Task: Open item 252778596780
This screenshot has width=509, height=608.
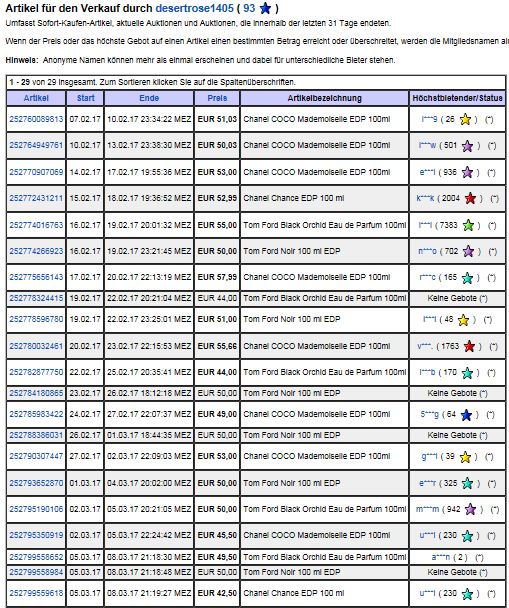Action: click(36, 319)
